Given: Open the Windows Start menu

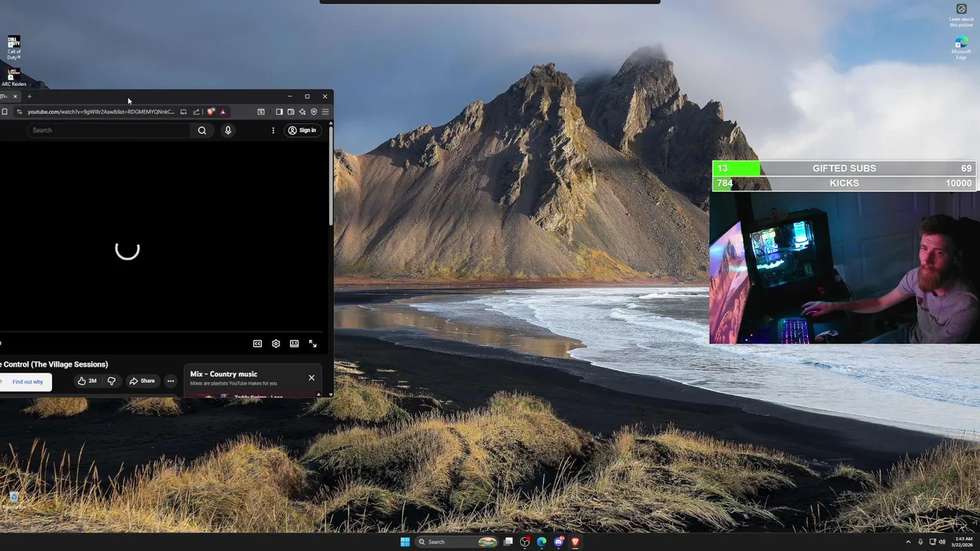Looking at the screenshot, I should pos(405,542).
